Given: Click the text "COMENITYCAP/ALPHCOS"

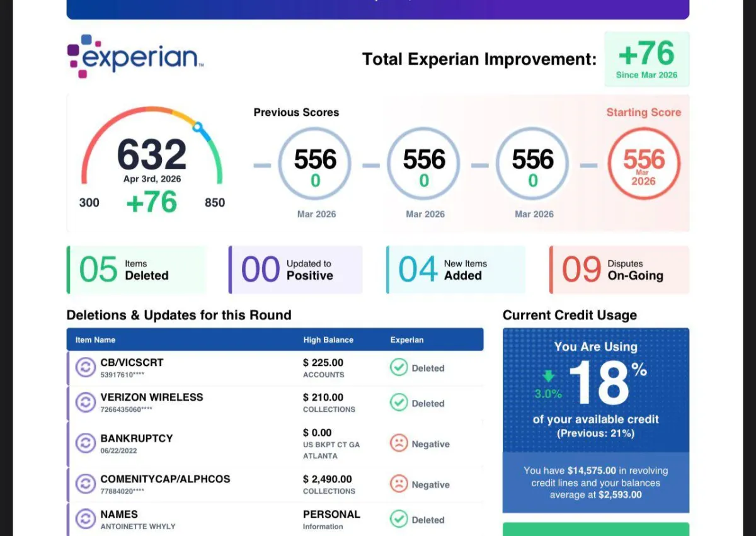Looking at the screenshot, I should [165, 479].
